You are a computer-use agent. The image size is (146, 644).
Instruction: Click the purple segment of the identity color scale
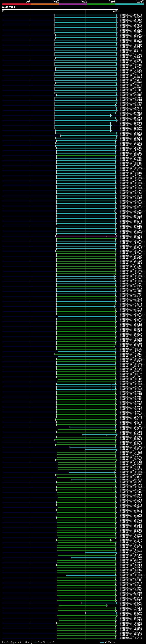coord(73,4)
